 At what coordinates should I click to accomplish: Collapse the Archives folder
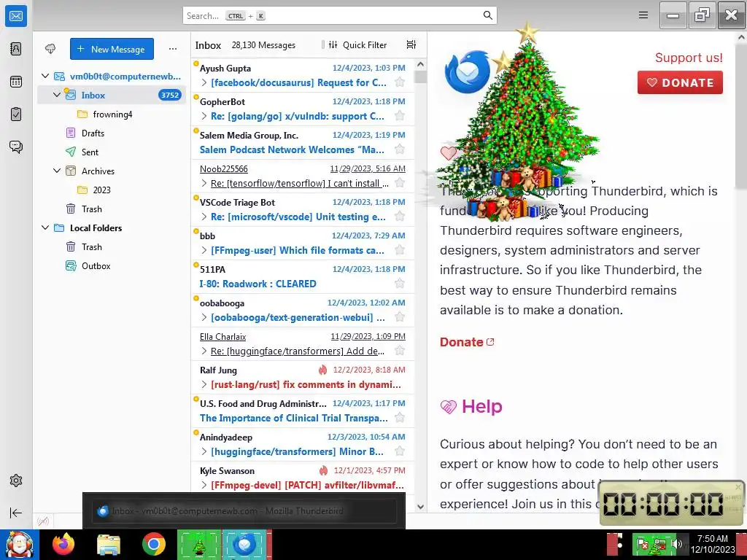57,171
